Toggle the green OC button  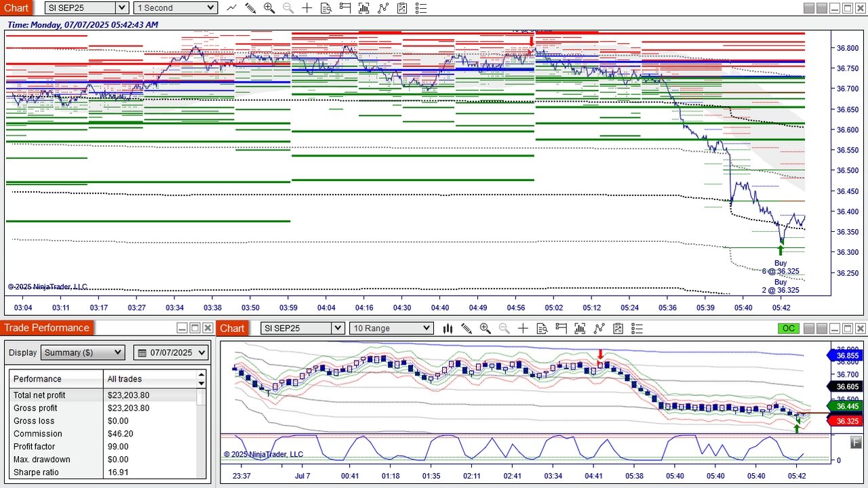788,328
